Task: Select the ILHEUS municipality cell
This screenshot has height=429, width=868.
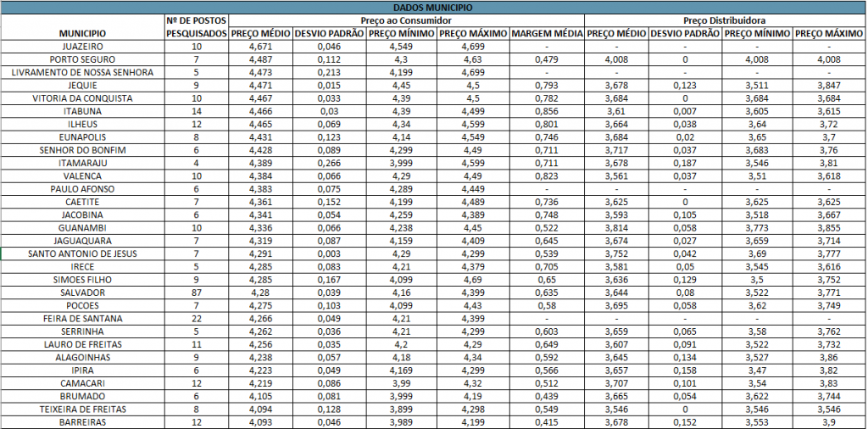Action: coord(82,124)
